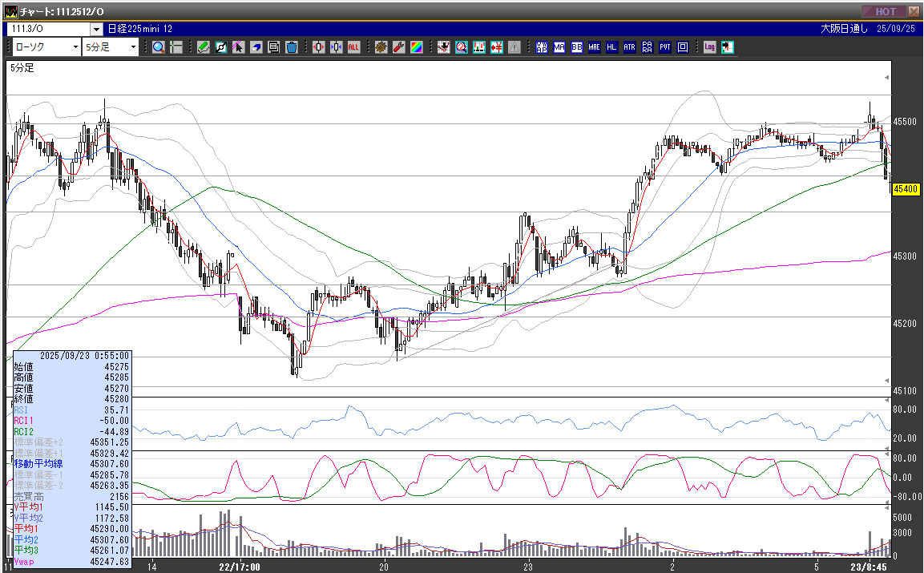The height and width of the screenshot is (573, 924).
Task: Open the wrench settings tool
Action: [398, 47]
